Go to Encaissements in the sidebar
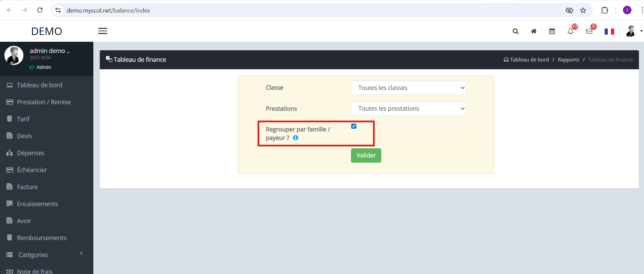The image size is (644, 274). [37, 204]
